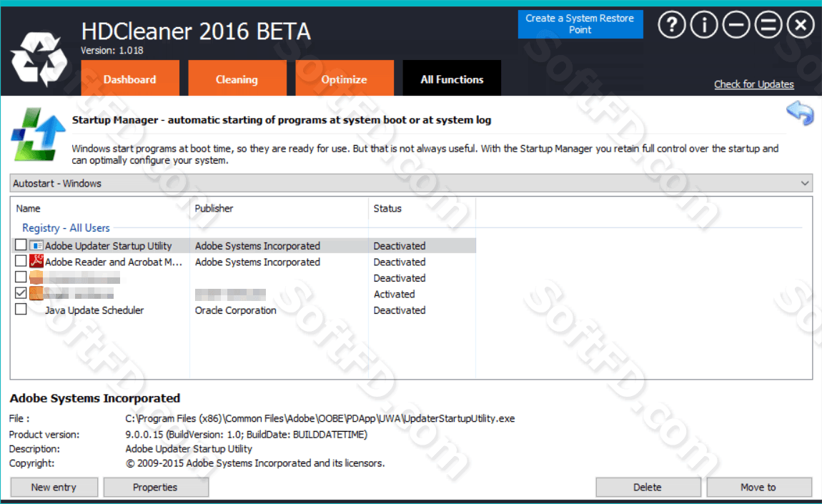Select the Adobe Reader and Acrobat M... entry

pos(113,262)
